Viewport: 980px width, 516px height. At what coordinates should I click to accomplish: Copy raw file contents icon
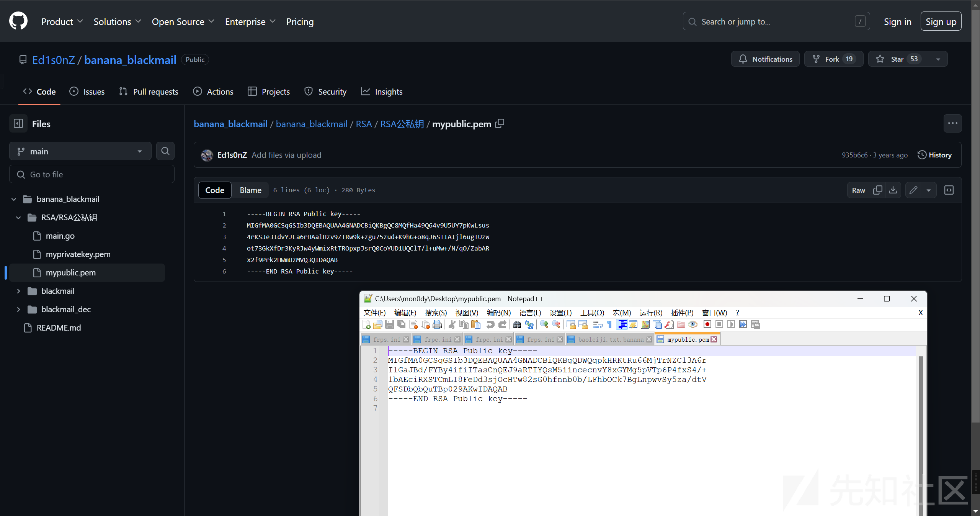[877, 190]
